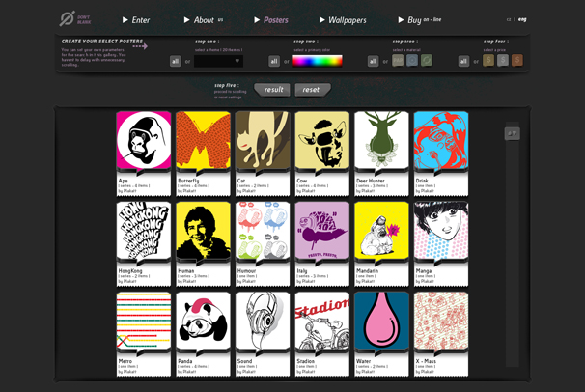Select the first material icon in step three

[398, 61]
